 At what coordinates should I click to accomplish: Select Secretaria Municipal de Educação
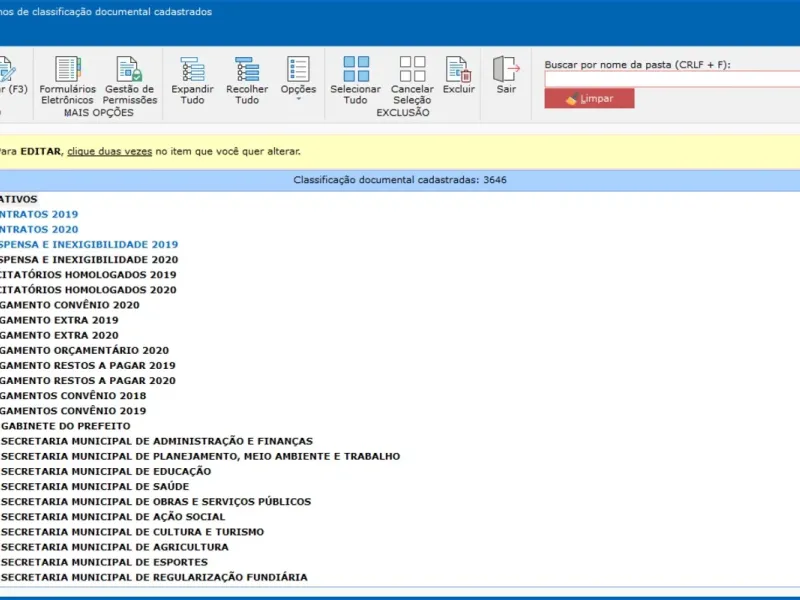click(x=106, y=471)
